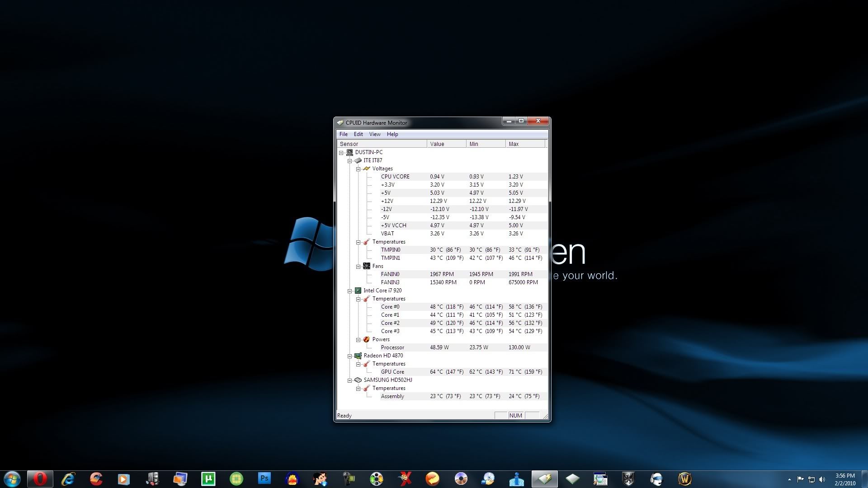The image size is (868, 488).
Task: Click the 675000 RPM max value
Action: [x=523, y=282]
